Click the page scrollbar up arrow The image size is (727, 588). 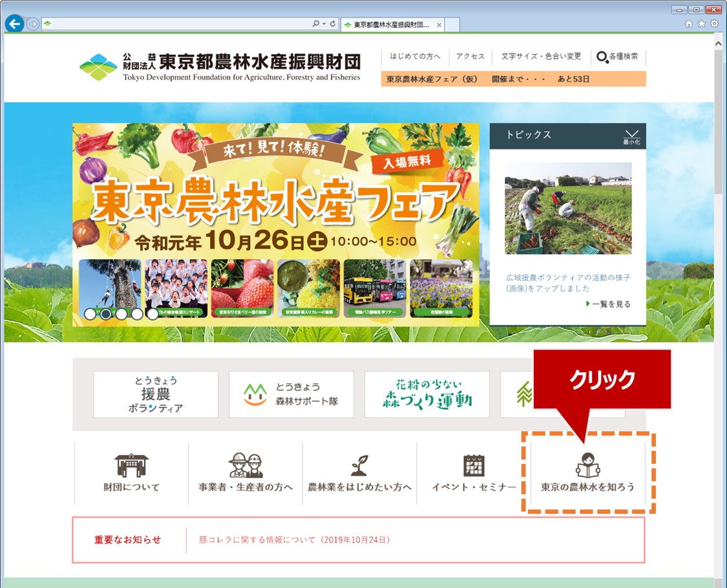point(718,43)
